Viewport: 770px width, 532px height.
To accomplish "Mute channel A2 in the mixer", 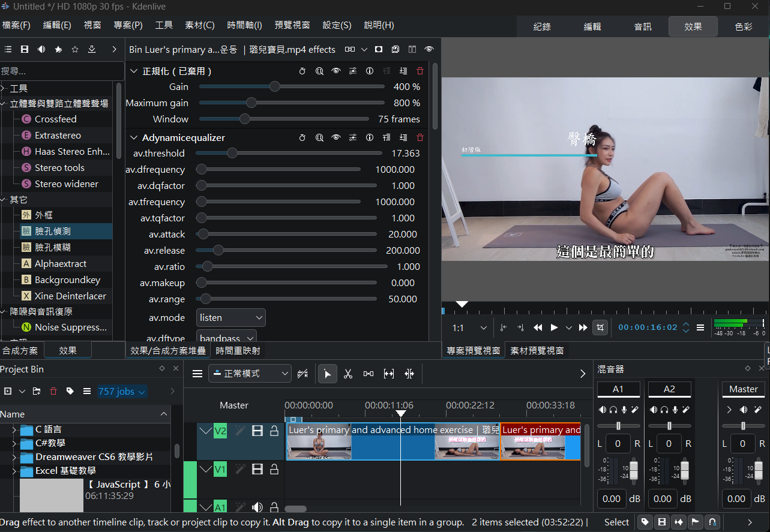I will (x=654, y=409).
